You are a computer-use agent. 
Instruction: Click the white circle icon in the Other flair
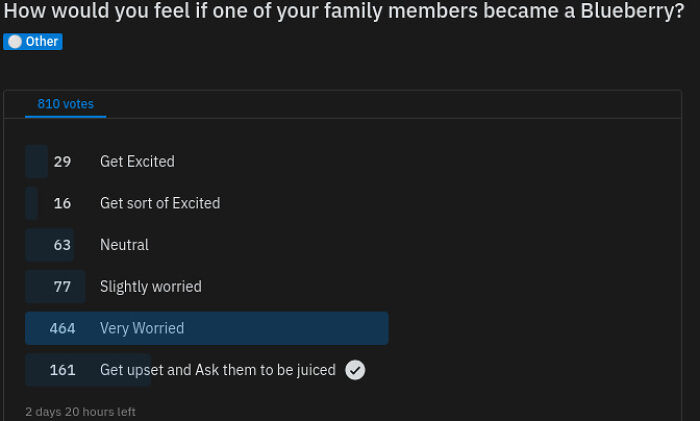(x=15, y=42)
